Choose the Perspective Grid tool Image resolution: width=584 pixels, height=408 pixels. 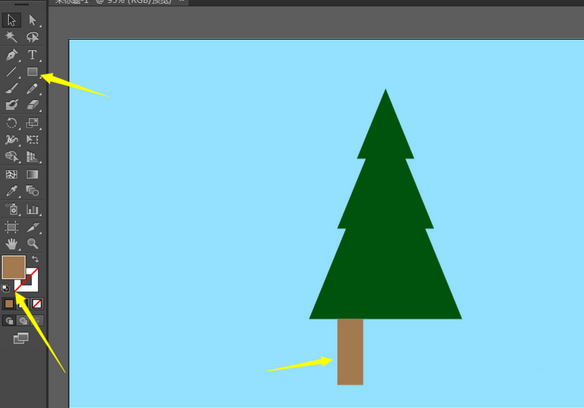(x=32, y=156)
